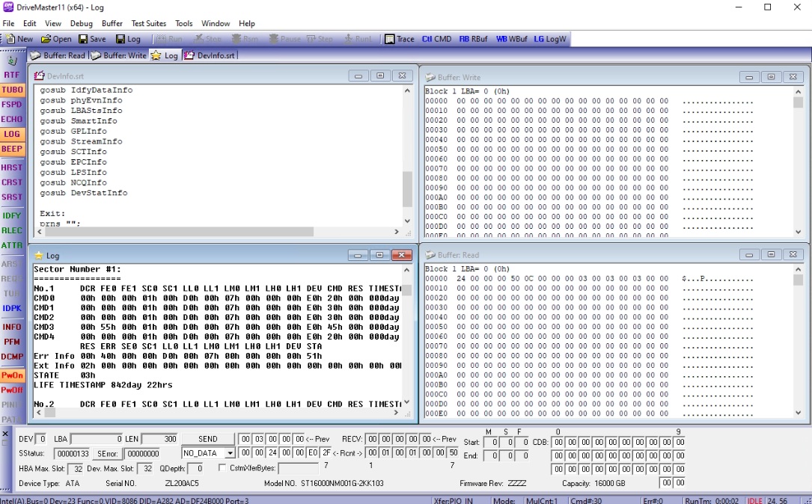The image size is (812, 504).
Task: Click "LIFE TIMESTAMP 842day 22hrs" log line
Action: tap(103, 385)
